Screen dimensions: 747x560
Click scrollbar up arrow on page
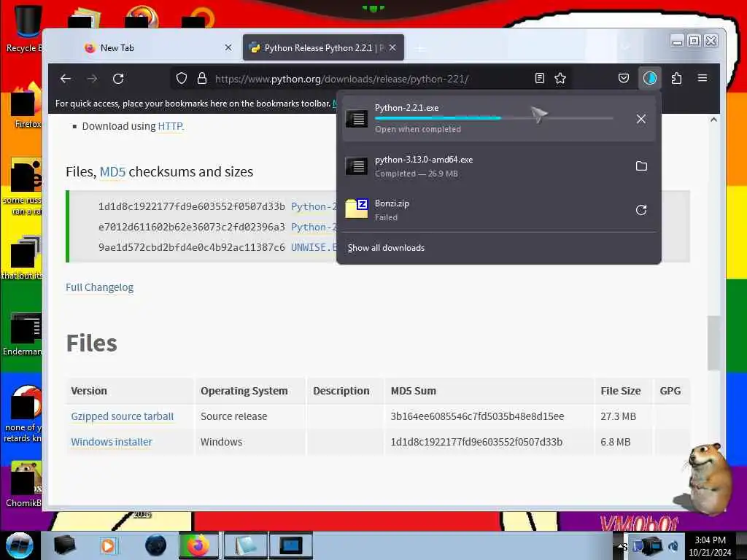[x=713, y=120]
